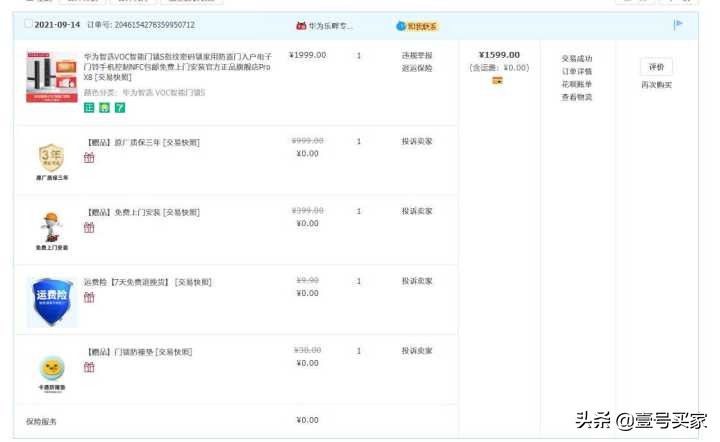This screenshot has width=720, height=442.
Task: Click 查看物流 to view logistics
Action: coord(577,97)
